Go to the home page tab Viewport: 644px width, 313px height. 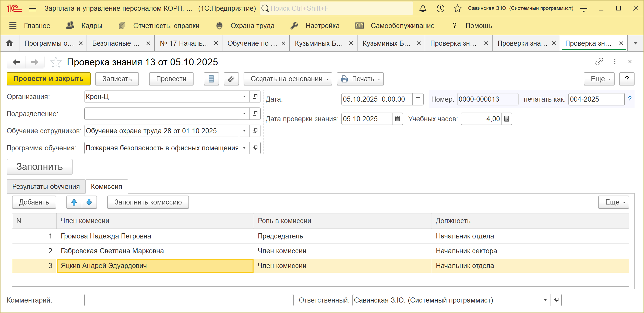pos(10,43)
